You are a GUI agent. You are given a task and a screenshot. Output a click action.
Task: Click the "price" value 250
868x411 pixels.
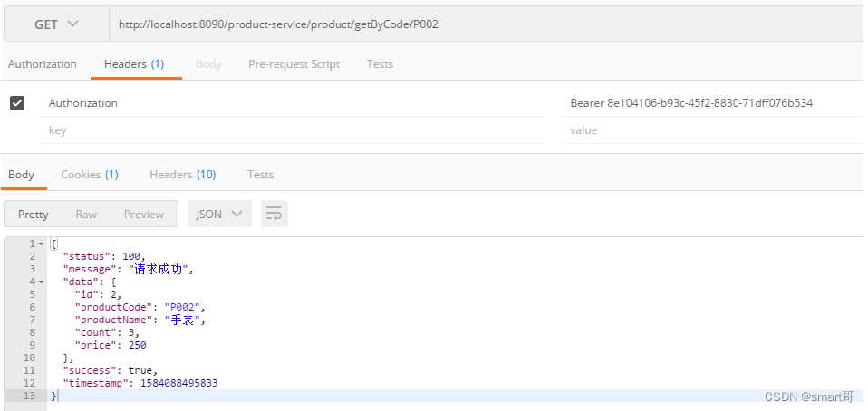[x=137, y=345]
